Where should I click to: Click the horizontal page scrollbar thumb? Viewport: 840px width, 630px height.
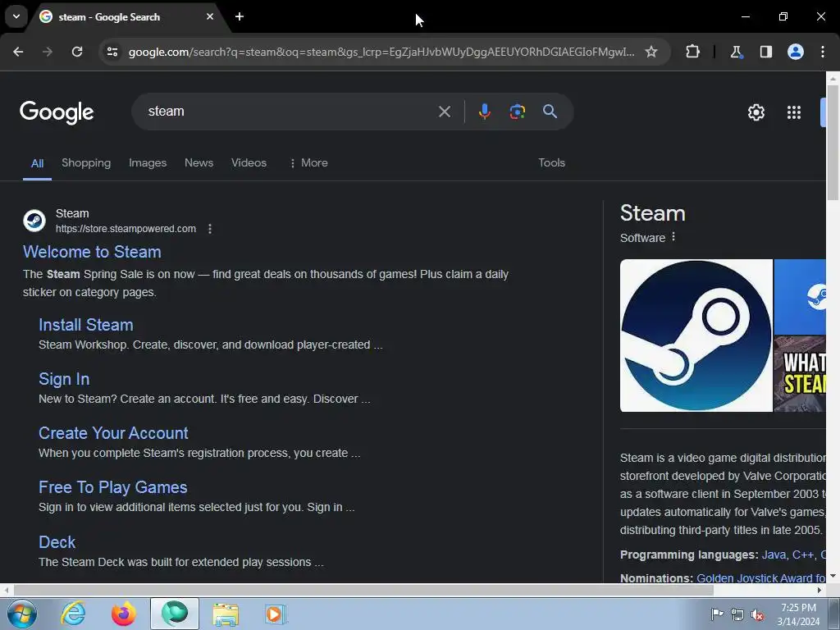363,590
